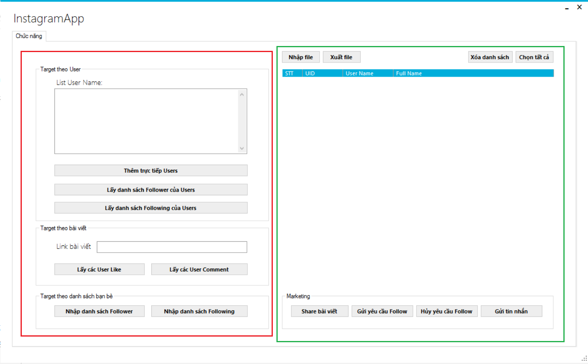Click Lấy danh sách Following của Users
This screenshot has width=588, height=364.
click(x=151, y=208)
